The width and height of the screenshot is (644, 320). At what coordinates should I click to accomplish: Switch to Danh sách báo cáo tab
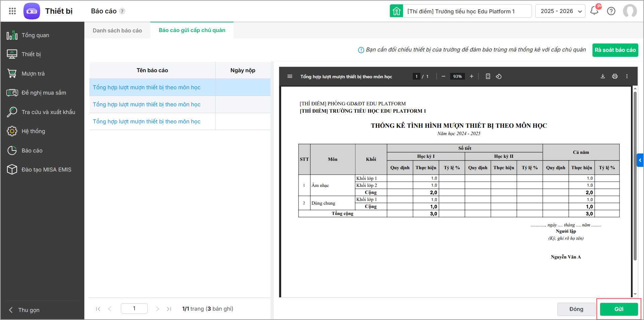pos(117,30)
